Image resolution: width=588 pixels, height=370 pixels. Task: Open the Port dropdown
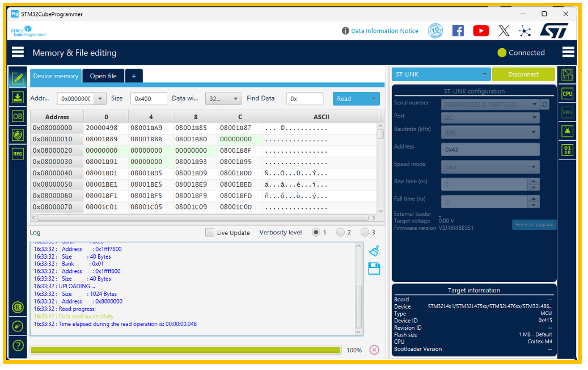[x=490, y=117]
